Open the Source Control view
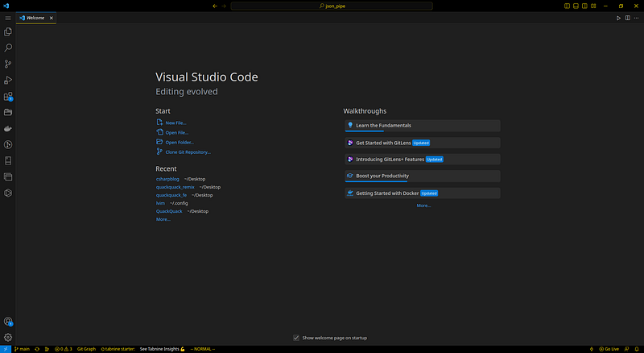Image resolution: width=644 pixels, height=353 pixels. [8, 64]
